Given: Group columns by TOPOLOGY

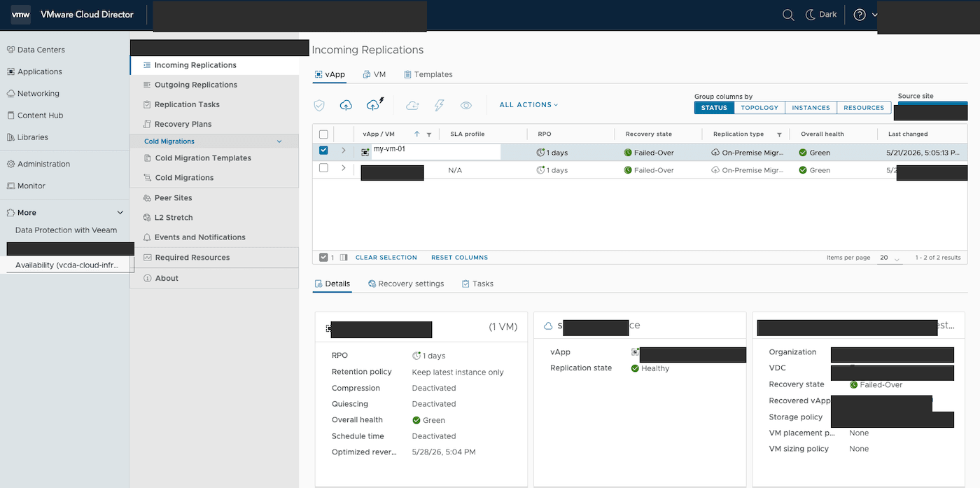Looking at the screenshot, I should (x=759, y=108).
